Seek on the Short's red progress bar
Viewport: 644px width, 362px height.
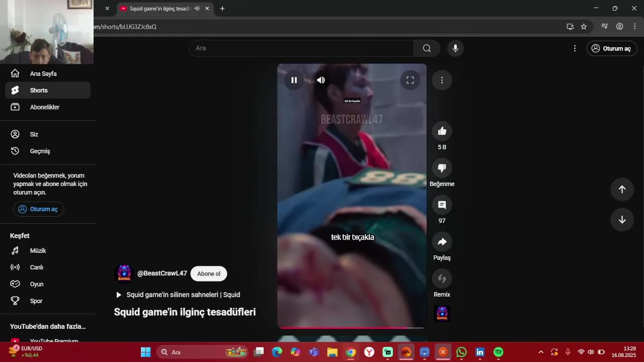tap(352, 328)
